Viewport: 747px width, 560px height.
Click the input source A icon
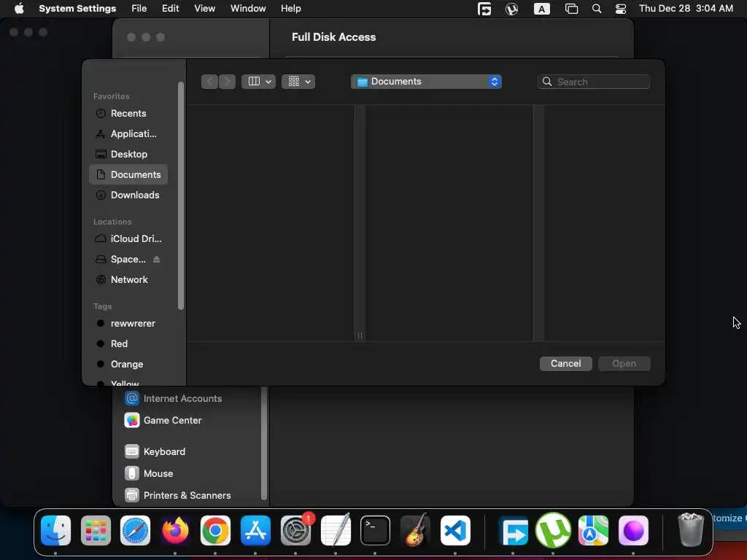(x=542, y=9)
